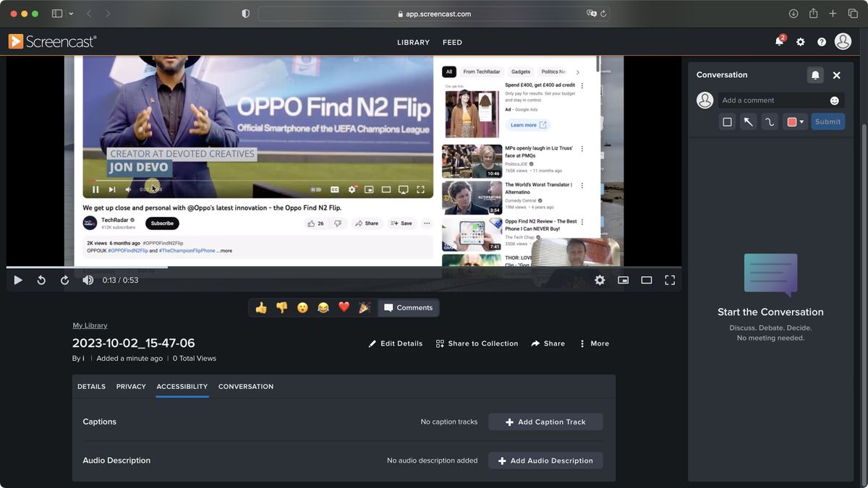The width and height of the screenshot is (868, 488).
Task: Open the video player settings gear
Action: coord(600,280)
